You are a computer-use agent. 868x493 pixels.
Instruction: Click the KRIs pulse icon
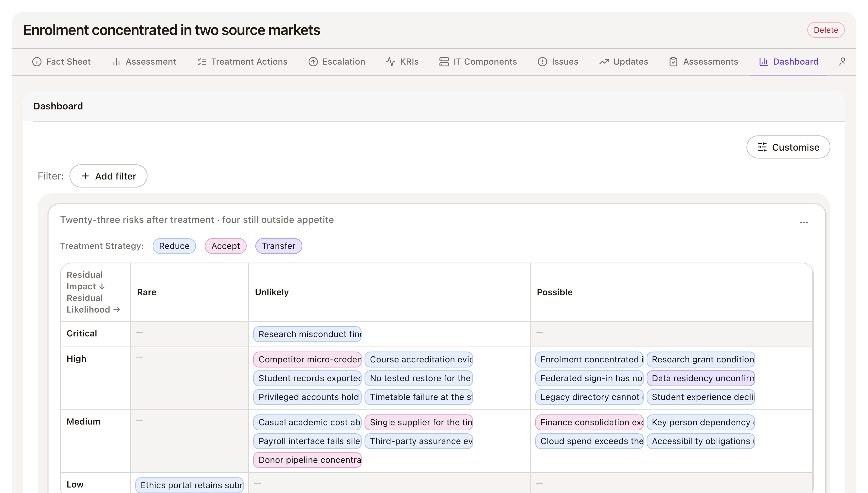click(x=391, y=62)
